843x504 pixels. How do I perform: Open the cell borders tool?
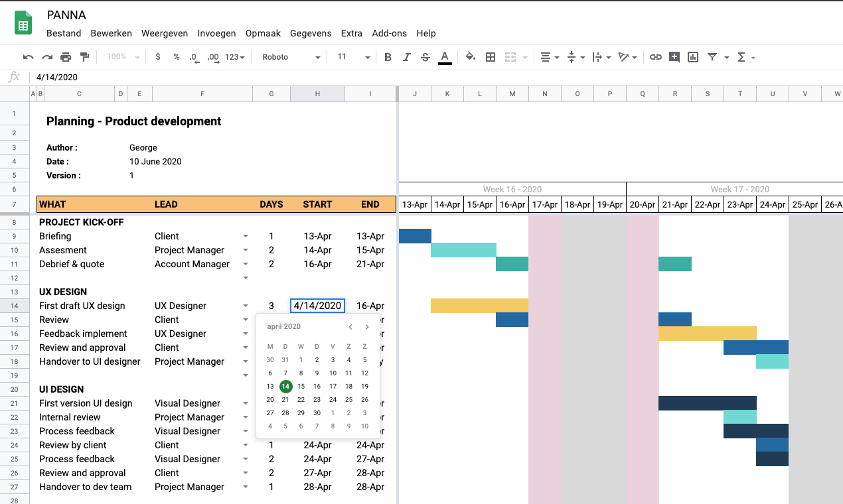[x=491, y=57]
